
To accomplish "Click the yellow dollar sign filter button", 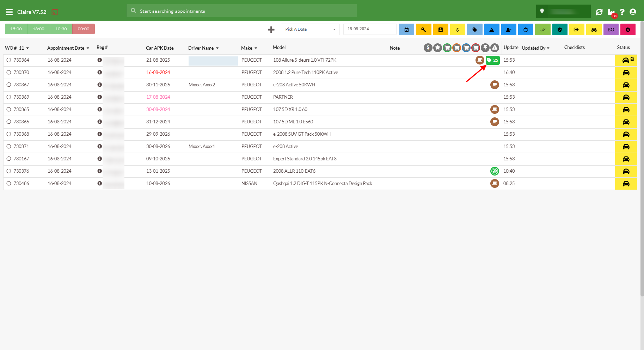I will pyautogui.click(x=458, y=30).
